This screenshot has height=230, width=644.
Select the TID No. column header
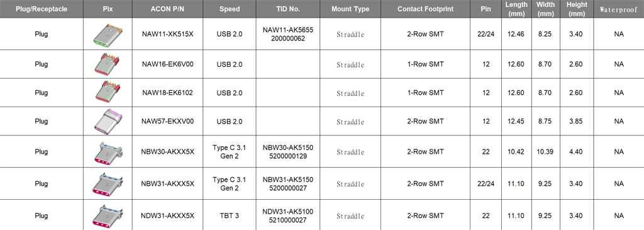288,9
